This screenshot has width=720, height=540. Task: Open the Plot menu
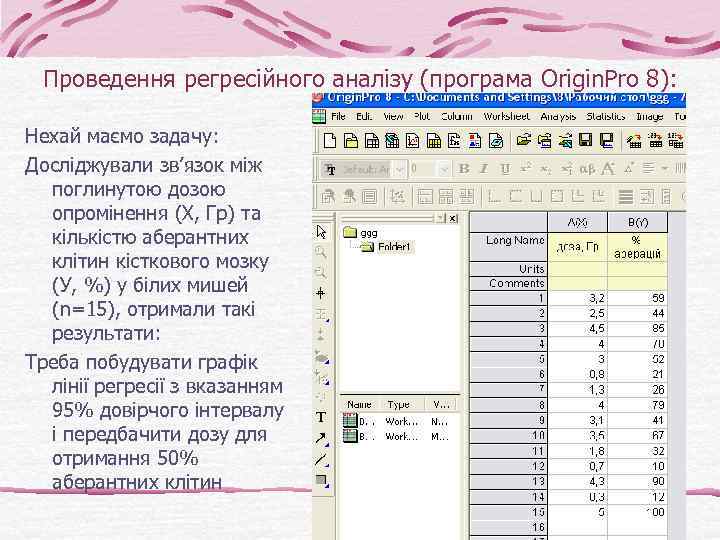(x=422, y=117)
